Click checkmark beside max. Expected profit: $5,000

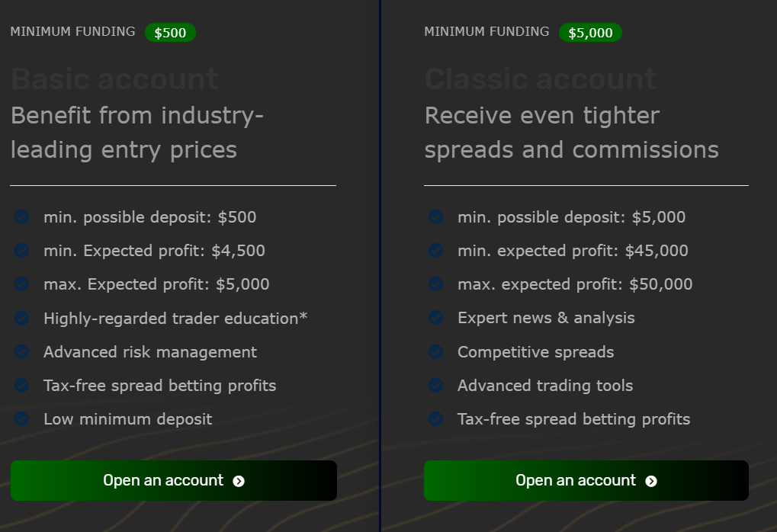(x=22, y=284)
